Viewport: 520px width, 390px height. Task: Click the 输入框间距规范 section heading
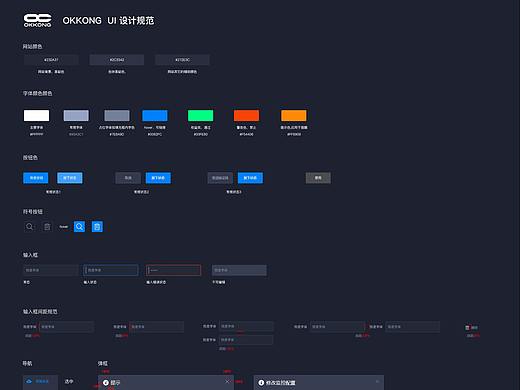click(40, 312)
